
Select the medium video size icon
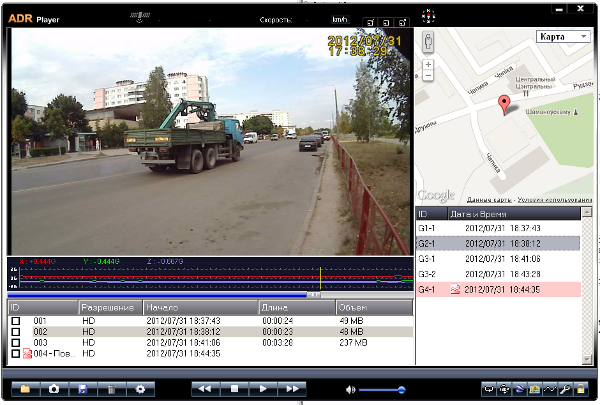pyautogui.click(x=386, y=23)
